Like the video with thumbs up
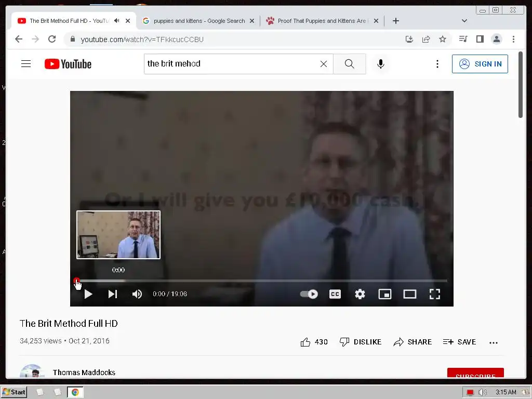Screen dimensions: 532x399 click(314, 342)
